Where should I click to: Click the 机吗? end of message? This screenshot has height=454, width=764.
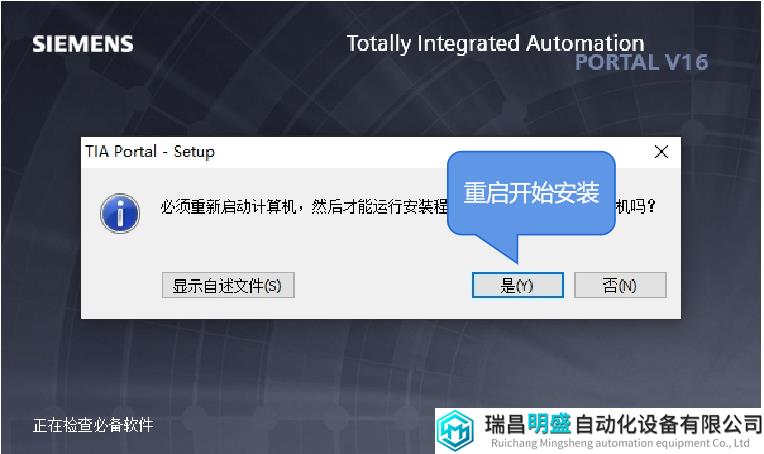tap(635, 207)
